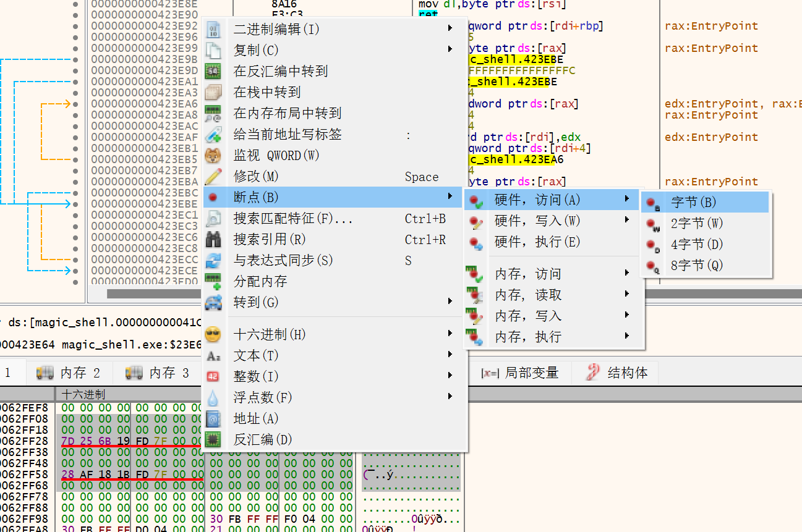Click the stack icon beside 在栈中转到

click(213, 92)
